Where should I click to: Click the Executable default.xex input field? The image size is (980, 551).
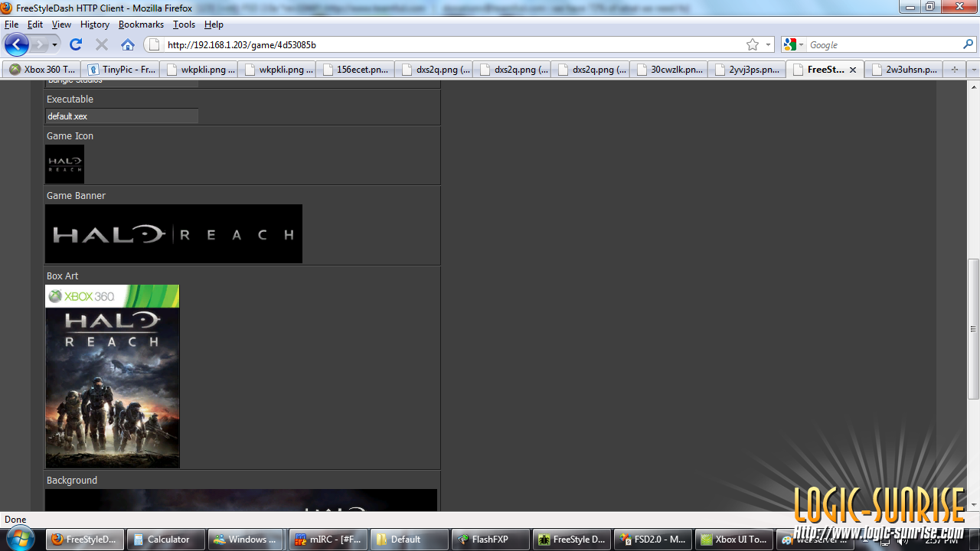(122, 116)
